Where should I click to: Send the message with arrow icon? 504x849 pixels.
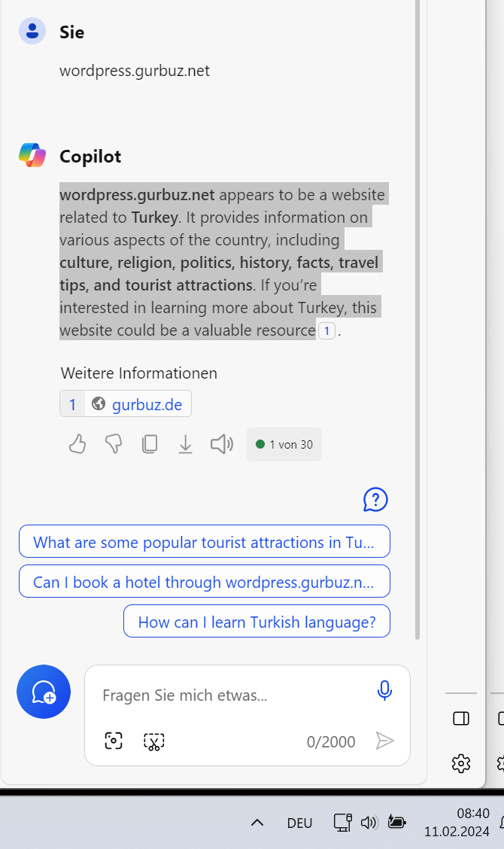pos(385,741)
